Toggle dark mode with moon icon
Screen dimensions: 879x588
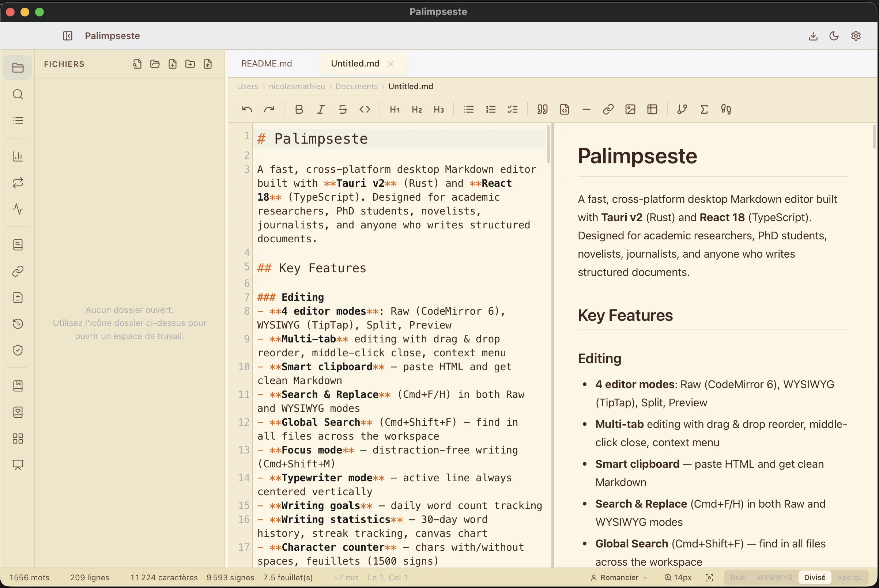pyautogui.click(x=834, y=36)
